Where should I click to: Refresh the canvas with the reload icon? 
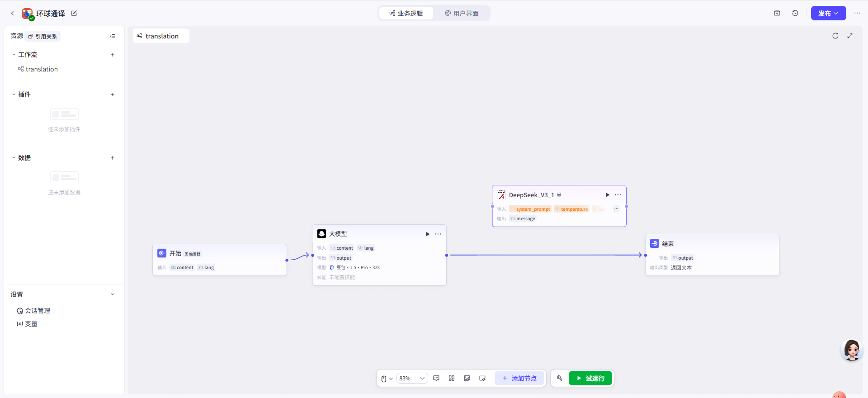tap(835, 36)
